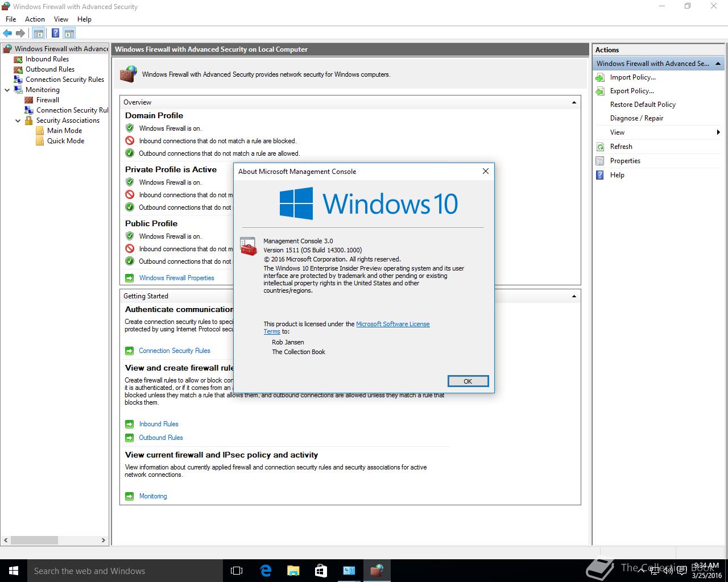Image resolution: width=728 pixels, height=582 pixels.
Task: Open the File menu
Action: (11, 19)
